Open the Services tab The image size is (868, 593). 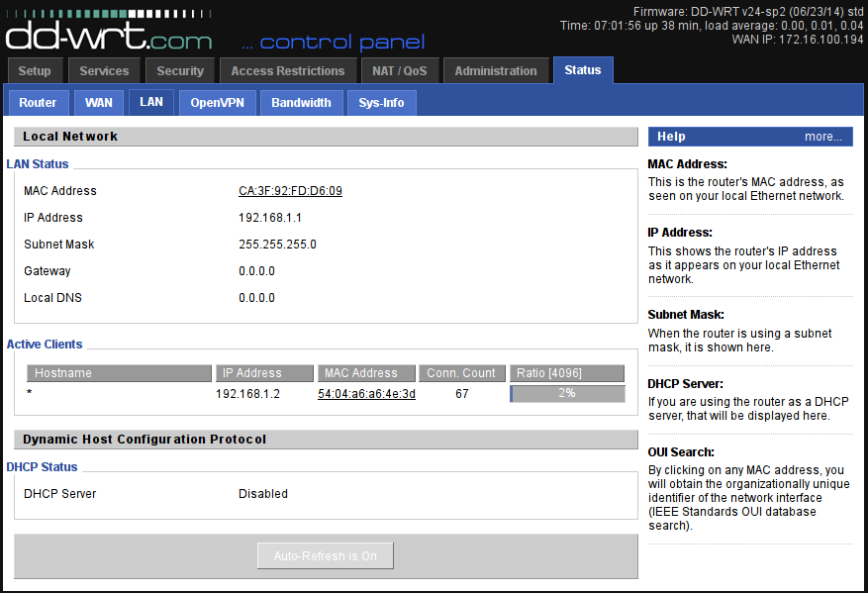[x=104, y=71]
